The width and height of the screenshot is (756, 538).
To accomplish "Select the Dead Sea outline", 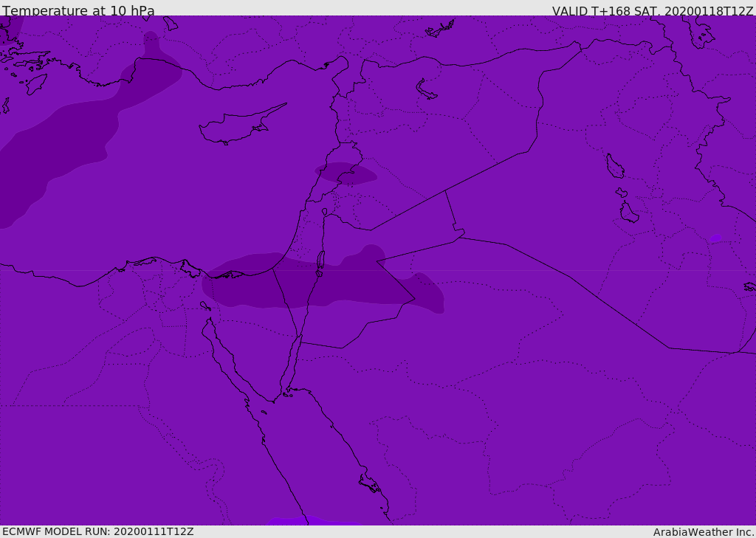I will tap(320, 261).
